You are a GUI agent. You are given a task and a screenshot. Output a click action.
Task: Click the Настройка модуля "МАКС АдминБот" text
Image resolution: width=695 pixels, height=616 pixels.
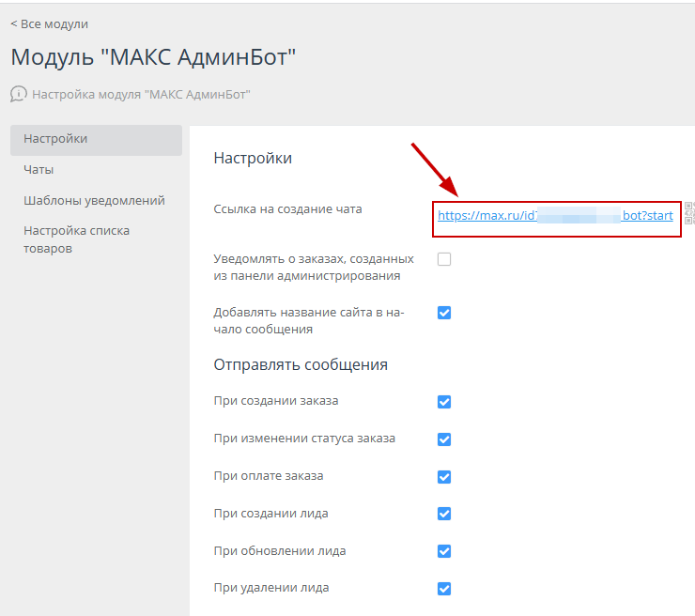(141, 95)
